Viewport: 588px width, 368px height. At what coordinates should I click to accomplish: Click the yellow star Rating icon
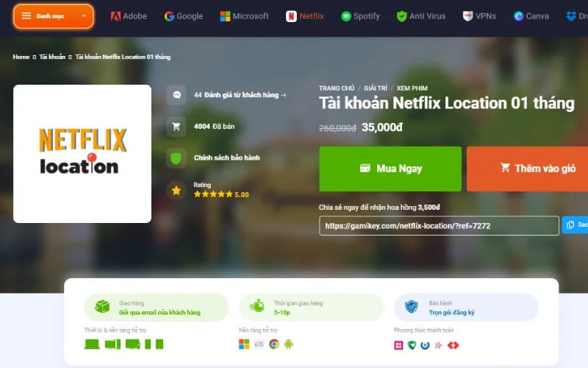[176, 191]
